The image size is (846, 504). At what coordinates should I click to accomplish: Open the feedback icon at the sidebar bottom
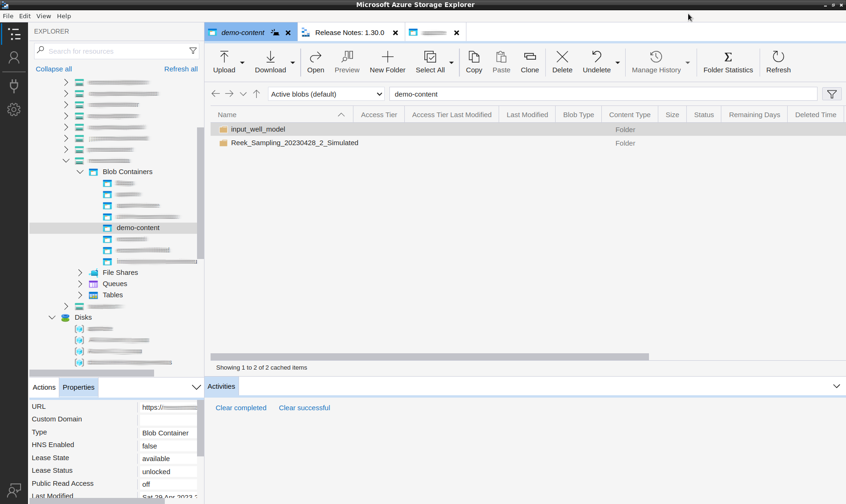14,490
